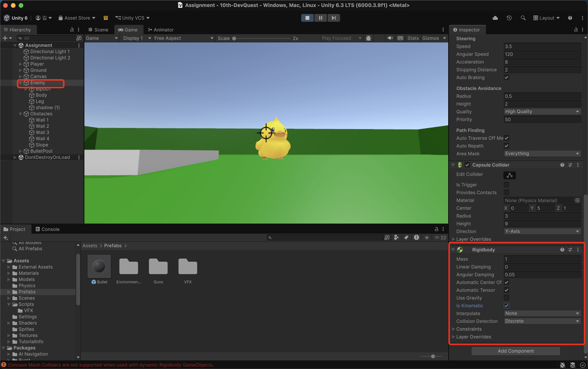This screenshot has width=588, height=369.
Task: Uncheck the Is Kinematic checkbox
Action: (507, 306)
